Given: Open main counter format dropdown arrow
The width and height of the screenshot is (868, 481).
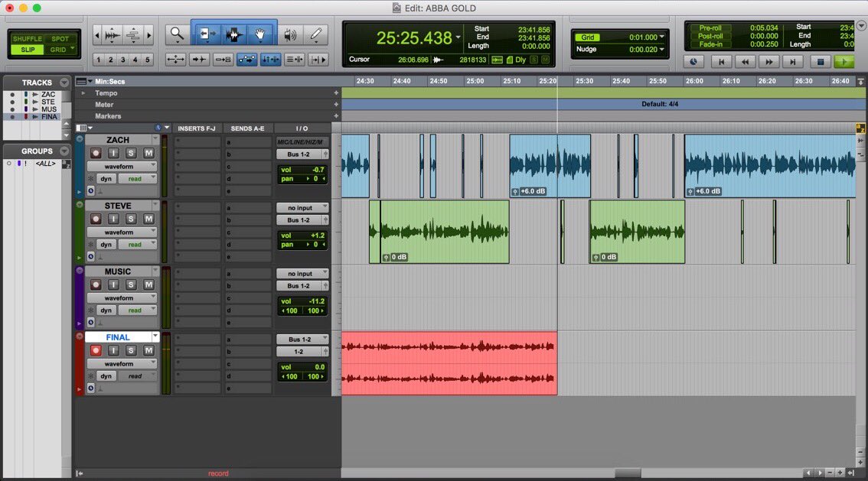Looking at the screenshot, I should [x=458, y=37].
